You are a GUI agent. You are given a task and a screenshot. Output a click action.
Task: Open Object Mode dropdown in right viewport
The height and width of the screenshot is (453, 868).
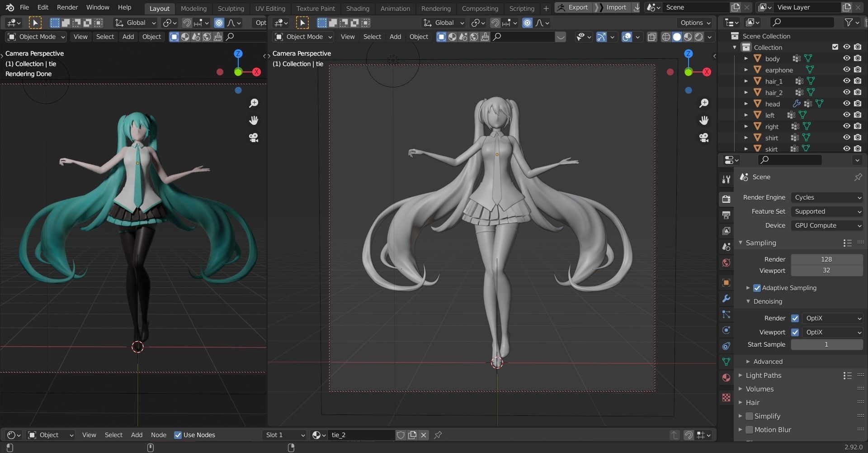pos(304,37)
